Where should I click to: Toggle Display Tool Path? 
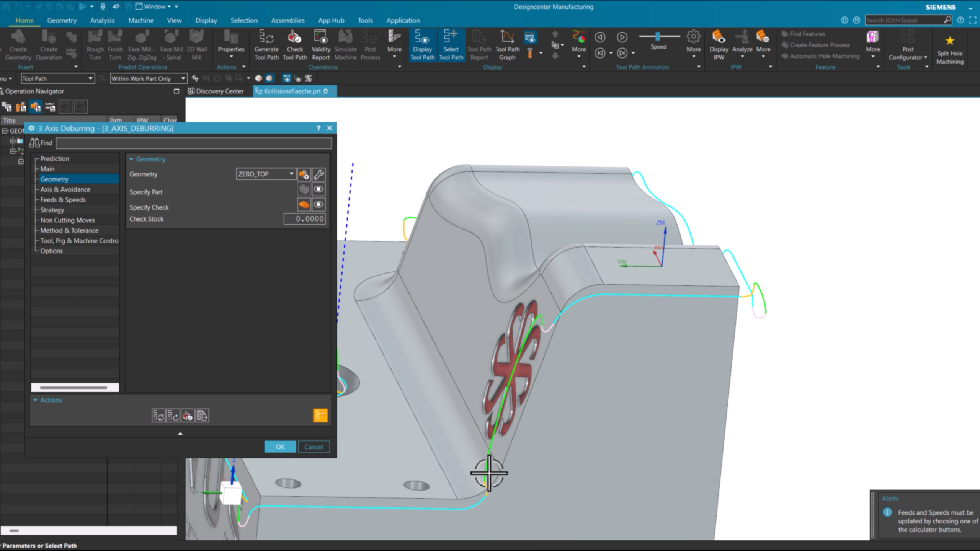click(422, 45)
